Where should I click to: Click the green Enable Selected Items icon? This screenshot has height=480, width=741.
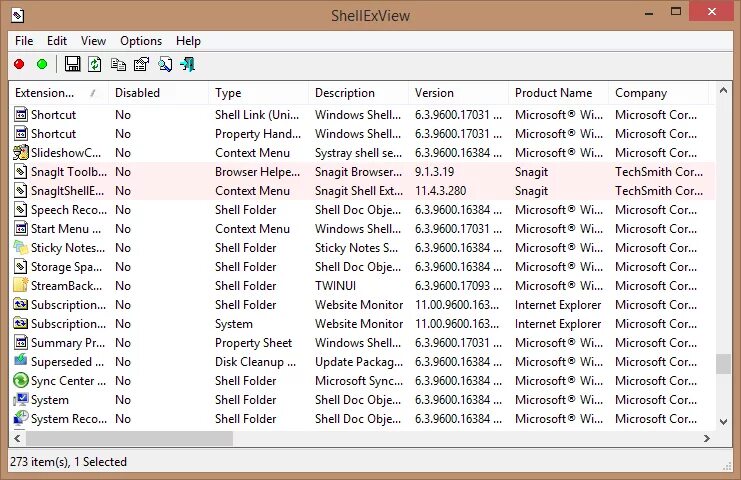(42, 64)
